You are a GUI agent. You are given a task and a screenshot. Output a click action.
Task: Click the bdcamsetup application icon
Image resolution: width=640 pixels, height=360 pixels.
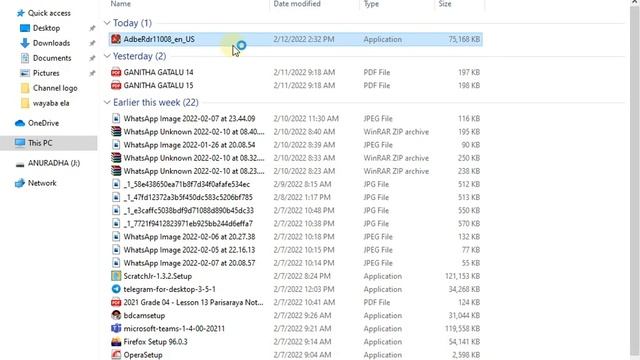[116, 315]
